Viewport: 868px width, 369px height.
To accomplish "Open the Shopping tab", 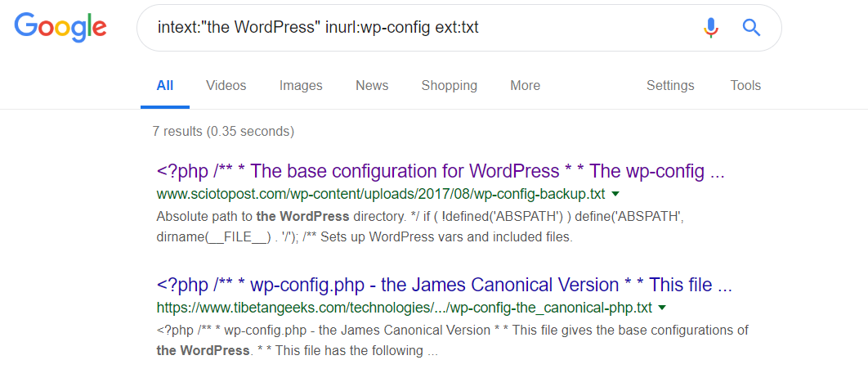I will click(449, 86).
